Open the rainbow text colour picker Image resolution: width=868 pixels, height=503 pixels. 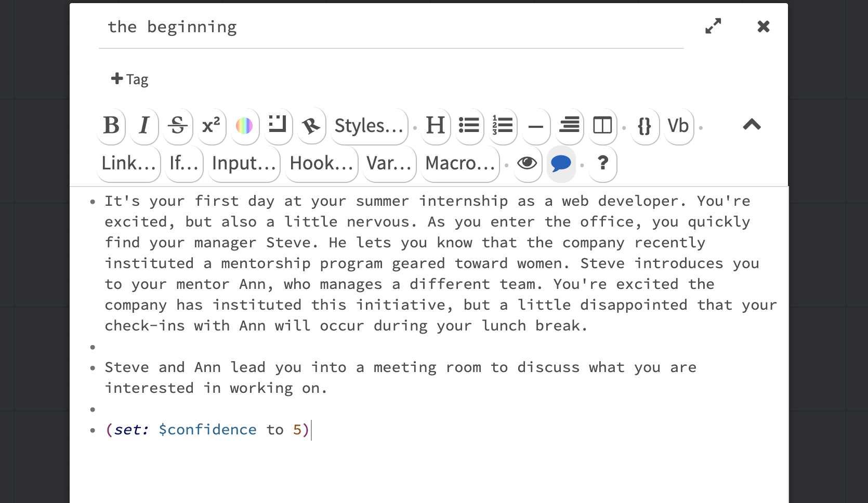[x=244, y=126]
